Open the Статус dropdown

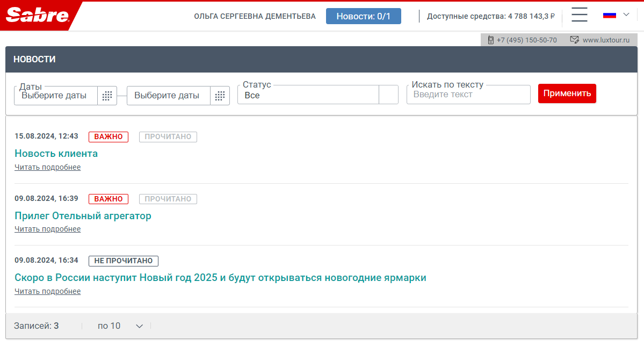pos(388,95)
